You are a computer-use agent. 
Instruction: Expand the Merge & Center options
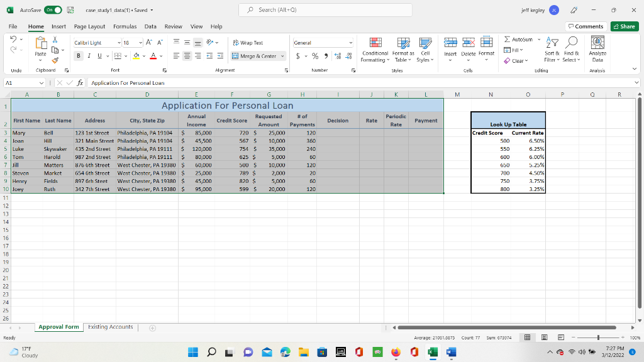pos(281,56)
